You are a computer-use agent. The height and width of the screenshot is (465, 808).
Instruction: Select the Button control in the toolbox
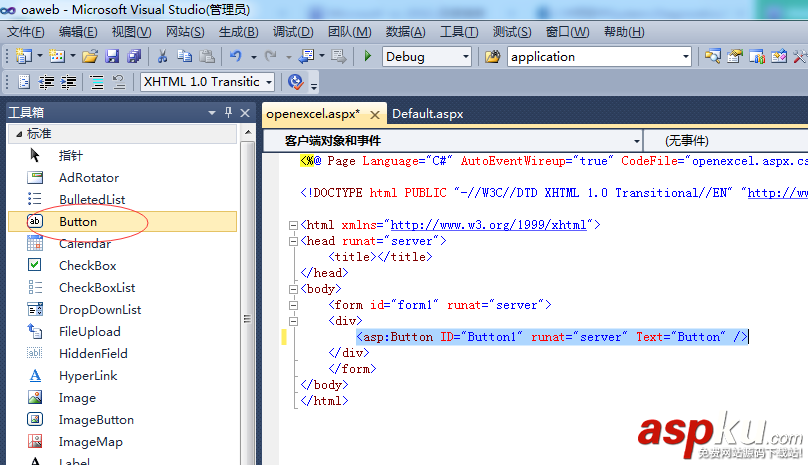pos(122,222)
